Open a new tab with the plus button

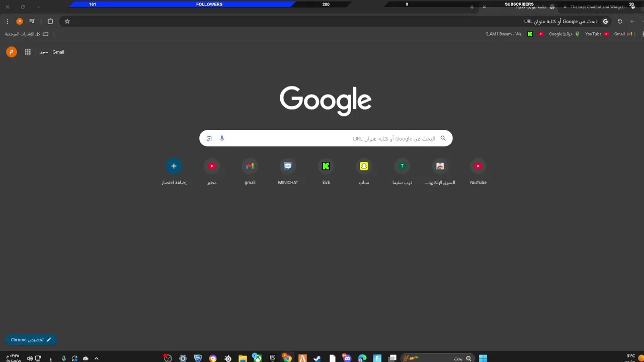[x=472, y=7]
